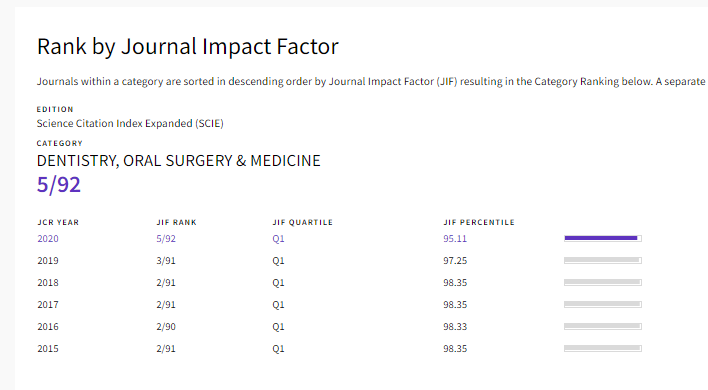Image resolution: width=708 pixels, height=390 pixels.
Task: Click the JIF Rank column header
Action: click(x=177, y=222)
